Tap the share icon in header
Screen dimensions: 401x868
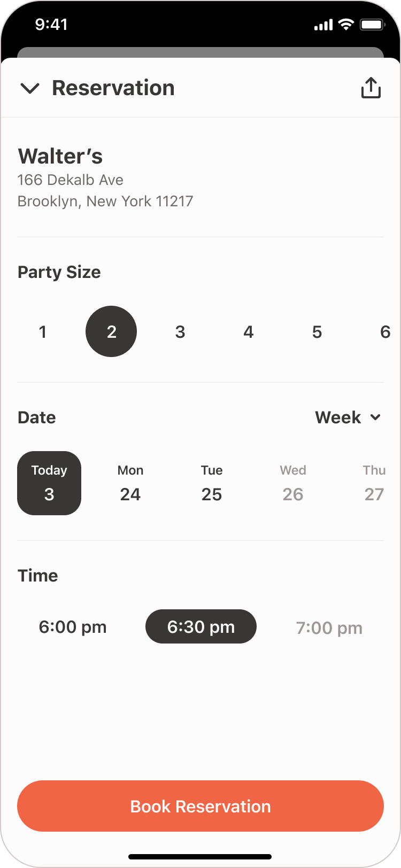(371, 88)
